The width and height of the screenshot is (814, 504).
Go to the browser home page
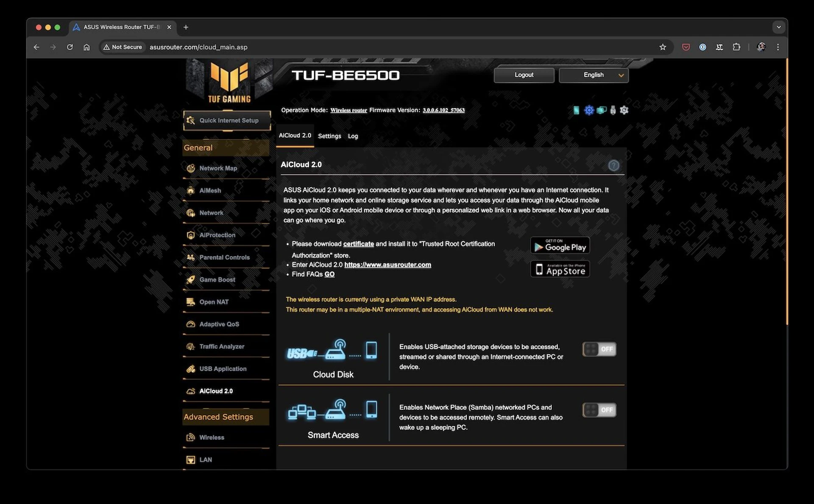86,47
